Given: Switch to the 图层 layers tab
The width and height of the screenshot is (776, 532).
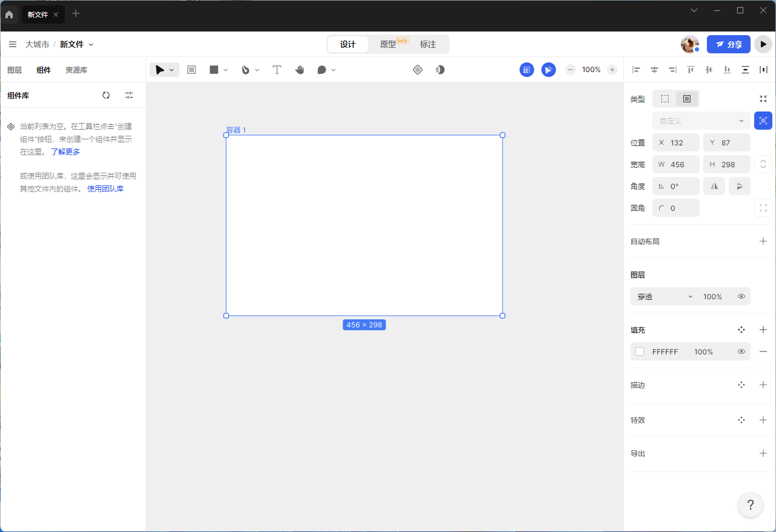Looking at the screenshot, I should click(15, 70).
